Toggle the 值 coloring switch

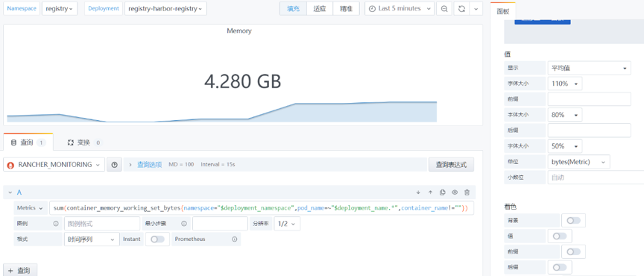[559, 236]
